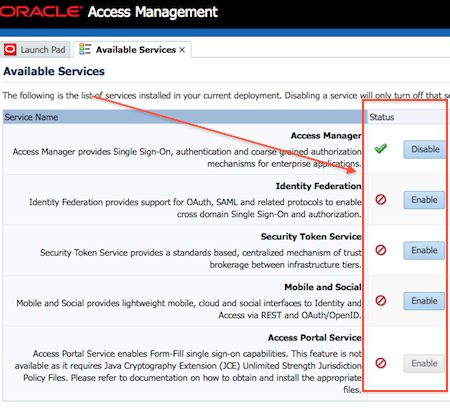
Task: Click the Access Manager service title
Action: (326, 136)
